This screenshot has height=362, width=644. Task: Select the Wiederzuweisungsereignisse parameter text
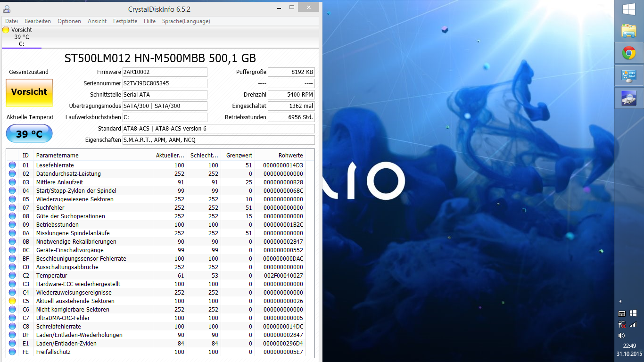tap(74, 293)
